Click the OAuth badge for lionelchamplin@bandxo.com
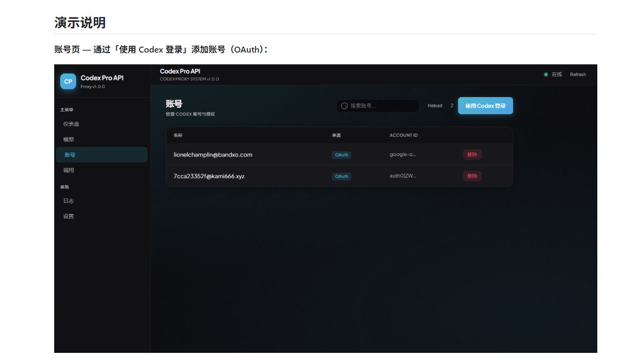This screenshot has height=362, width=644. [341, 154]
